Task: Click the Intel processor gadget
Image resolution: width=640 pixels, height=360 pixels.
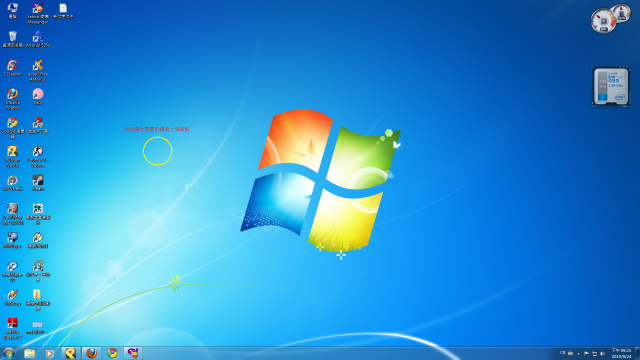Action: tap(611, 87)
